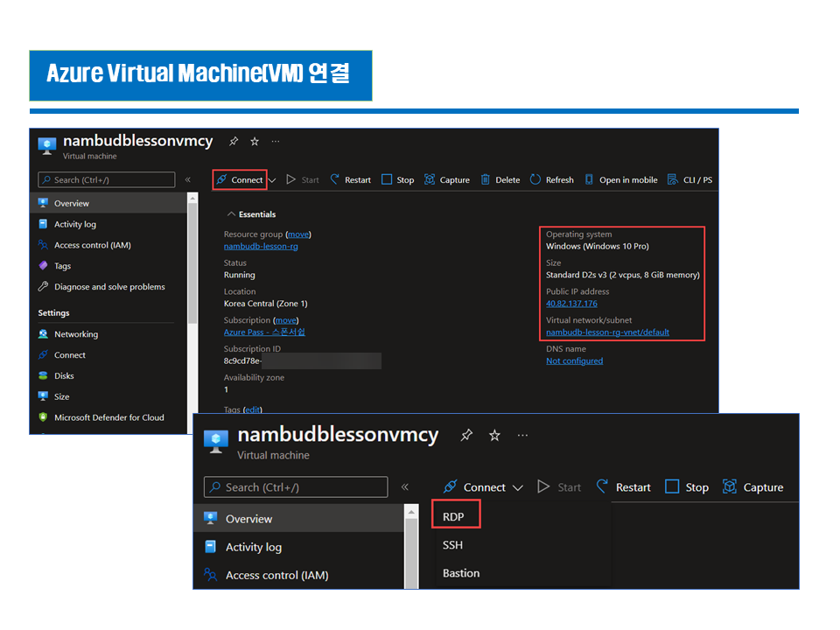This screenshot has height=630, width=840.
Task: Click the upper sidebar scrollbar up arrow
Action: click(192, 199)
